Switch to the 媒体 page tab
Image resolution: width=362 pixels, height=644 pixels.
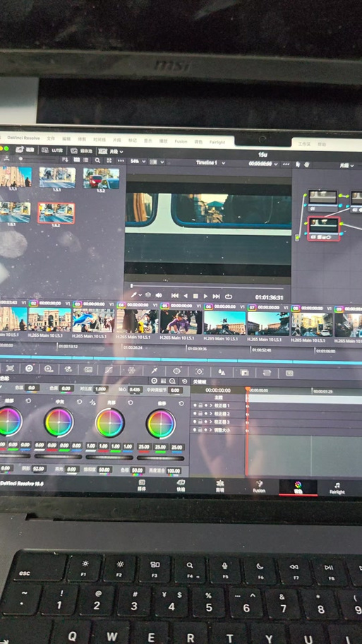pos(142,485)
